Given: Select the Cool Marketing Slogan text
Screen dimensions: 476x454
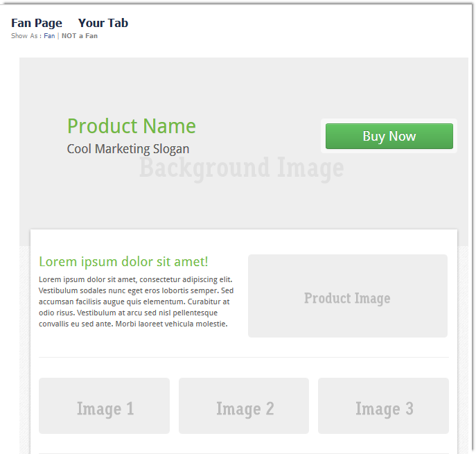Looking at the screenshot, I should 128,149.
